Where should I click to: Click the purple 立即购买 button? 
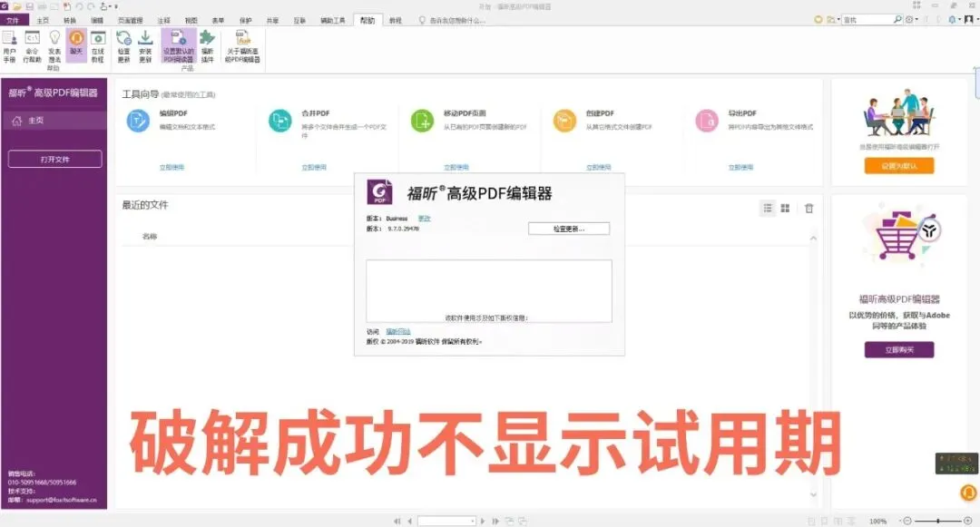pyautogui.click(x=899, y=349)
